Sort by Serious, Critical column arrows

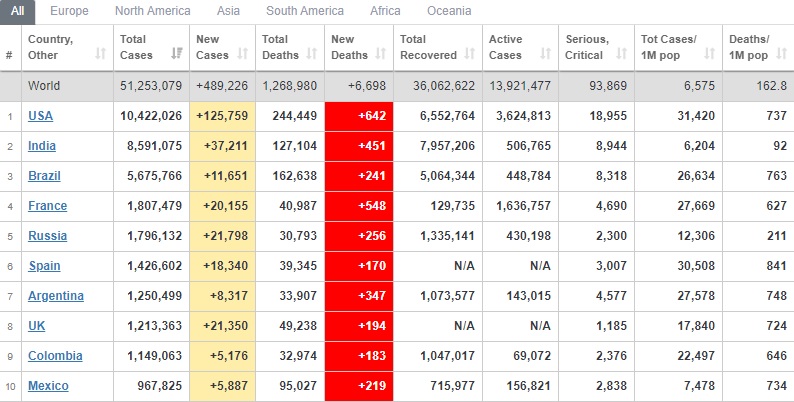[x=622, y=53]
